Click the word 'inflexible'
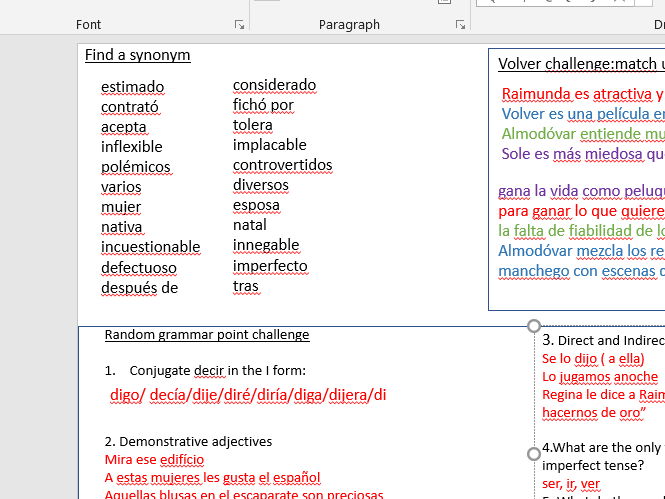Screen dimensions: 665x499 click(x=131, y=147)
